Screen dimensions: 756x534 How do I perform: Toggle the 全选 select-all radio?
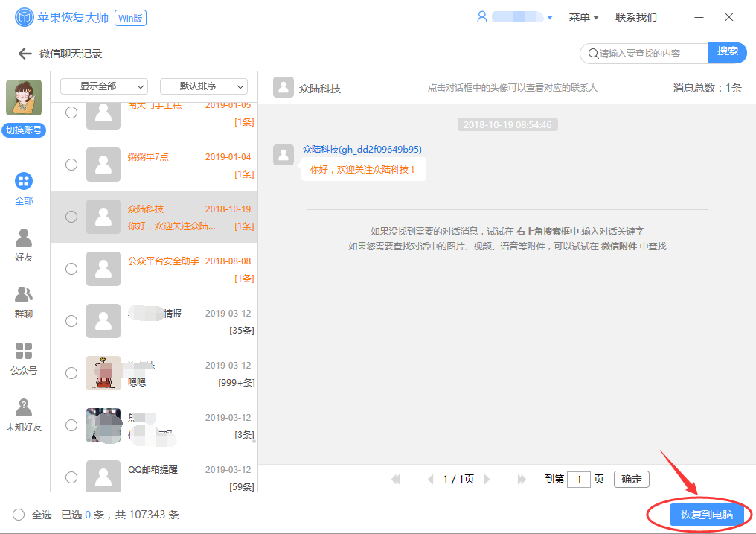pyautogui.click(x=19, y=515)
